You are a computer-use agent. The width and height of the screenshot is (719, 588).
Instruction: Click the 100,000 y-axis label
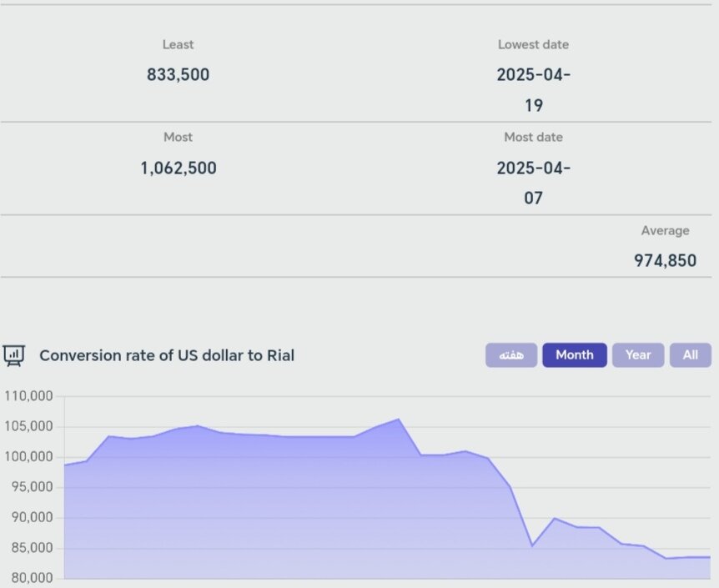[x=30, y=457]
